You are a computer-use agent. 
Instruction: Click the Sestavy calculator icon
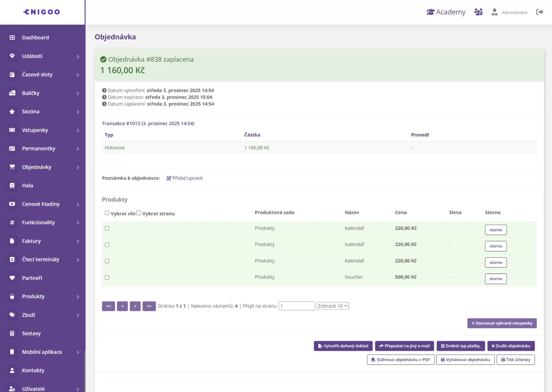12,334
